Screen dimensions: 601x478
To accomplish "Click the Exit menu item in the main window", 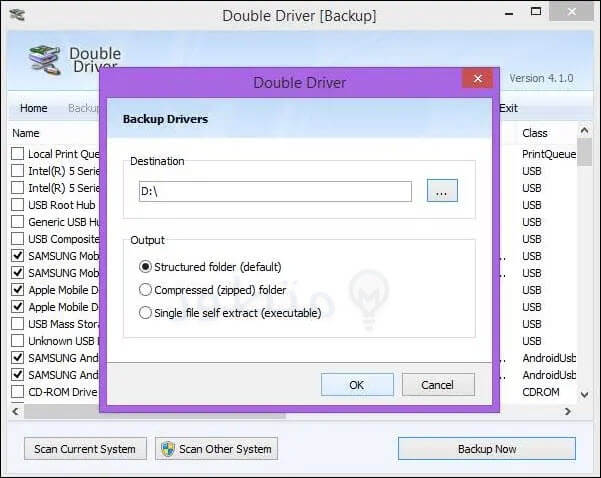I will click(509, 108).
